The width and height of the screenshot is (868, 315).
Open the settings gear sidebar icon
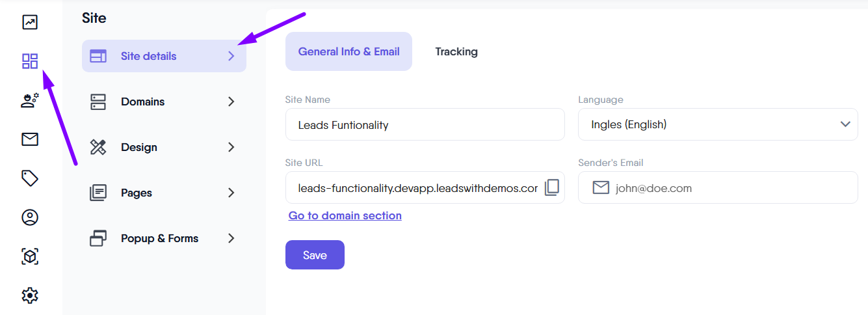coord(30,295)
